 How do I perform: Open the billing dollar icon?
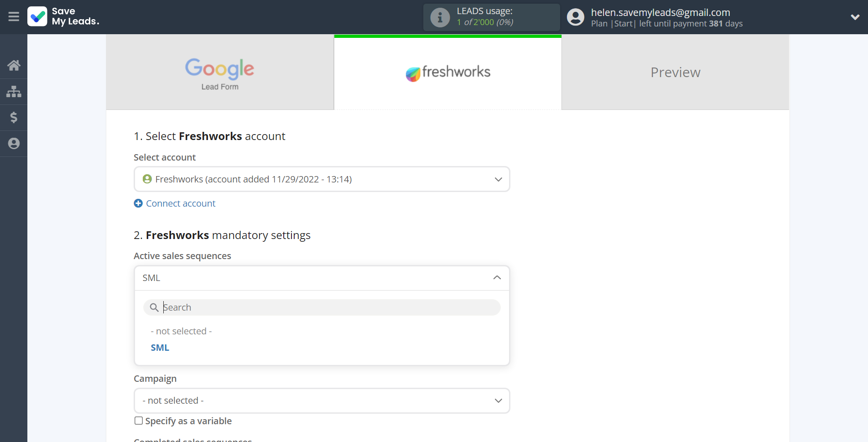click(14, 118)
